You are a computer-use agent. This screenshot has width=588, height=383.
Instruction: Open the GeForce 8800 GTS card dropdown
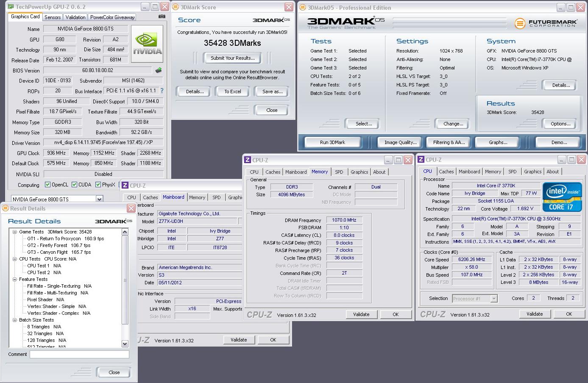(x=99, y=199)
